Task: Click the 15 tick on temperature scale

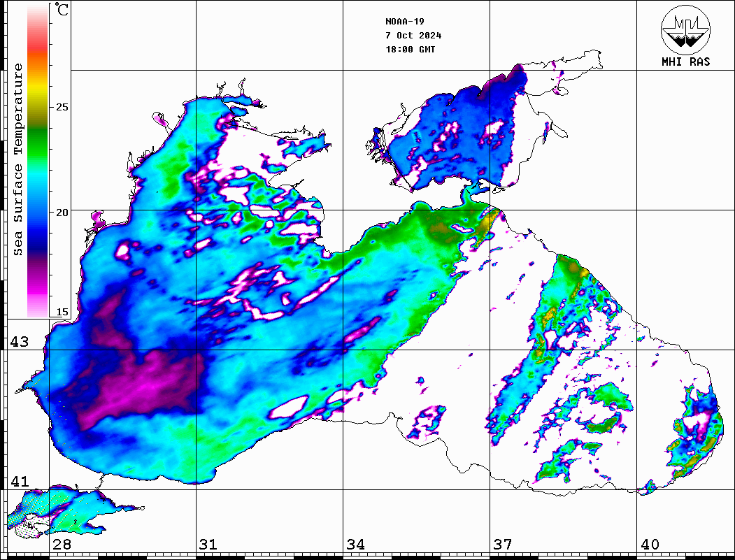Action: [62, 312]
